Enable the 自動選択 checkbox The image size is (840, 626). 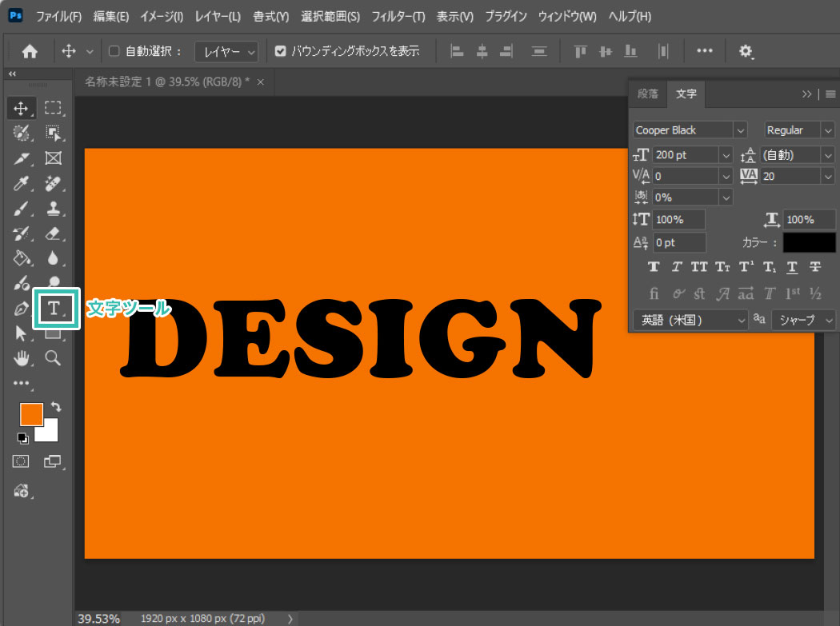click(114, 52)
